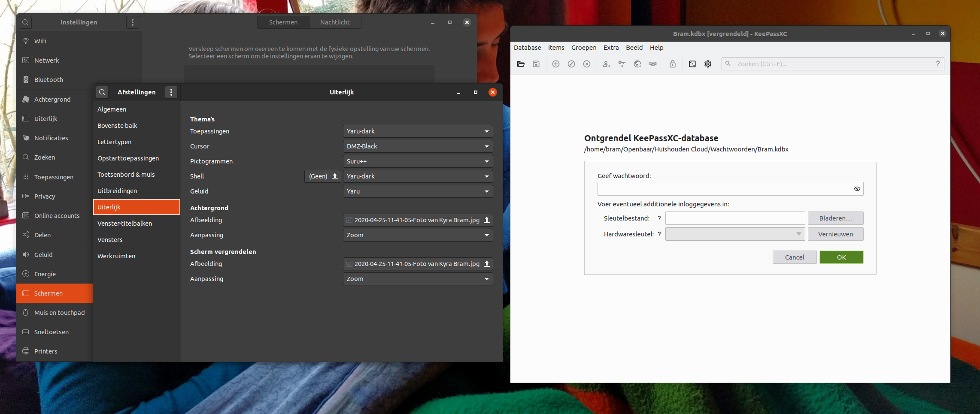Open the Database menu in KeePassXC
Image resolution: width=980 pixels, height=414 pixels.
coord(527,48)
